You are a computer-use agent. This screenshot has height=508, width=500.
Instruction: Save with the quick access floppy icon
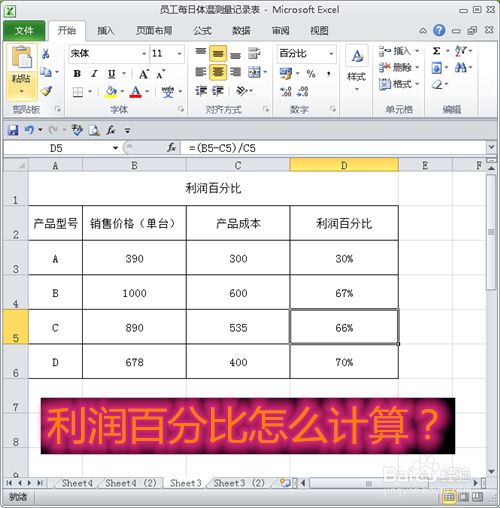coord(13,130)
